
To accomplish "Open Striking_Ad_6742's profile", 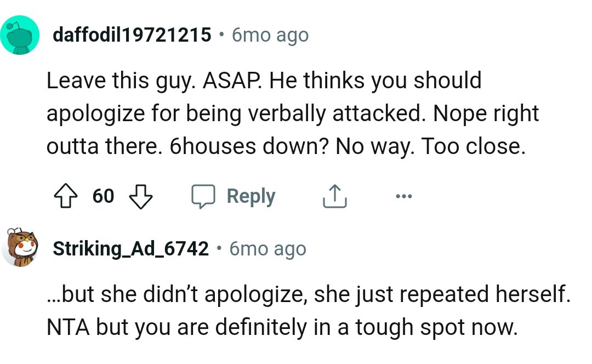I will tap(130, 248).
